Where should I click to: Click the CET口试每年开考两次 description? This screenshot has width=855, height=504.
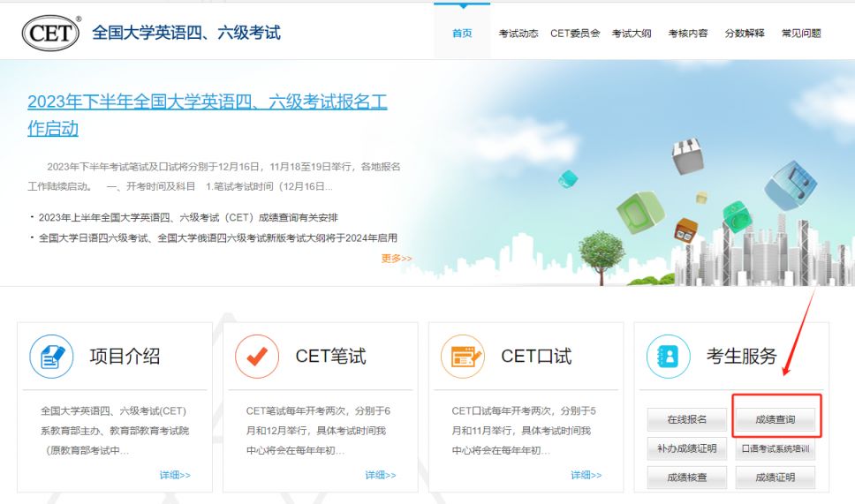click(524, 431)
